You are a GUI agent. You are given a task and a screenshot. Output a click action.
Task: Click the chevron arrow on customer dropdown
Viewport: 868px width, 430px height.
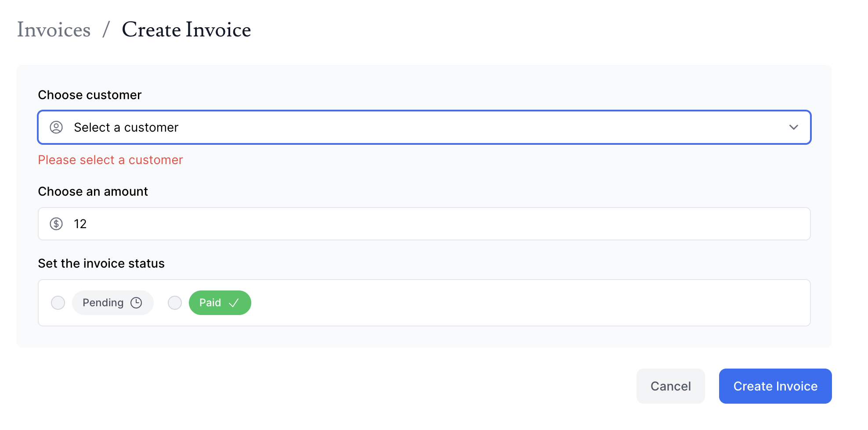(x=793, y=127)
